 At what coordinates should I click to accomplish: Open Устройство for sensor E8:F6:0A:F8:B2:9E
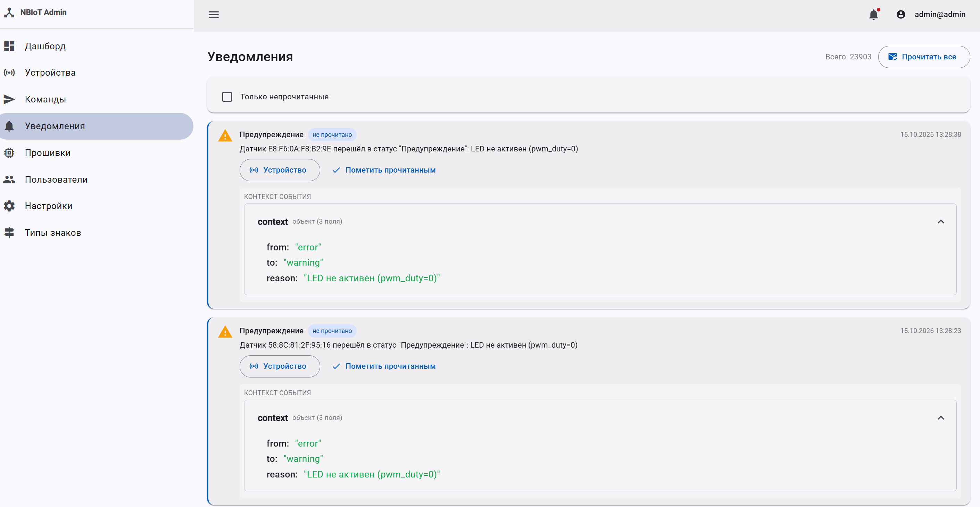point(280,170)
